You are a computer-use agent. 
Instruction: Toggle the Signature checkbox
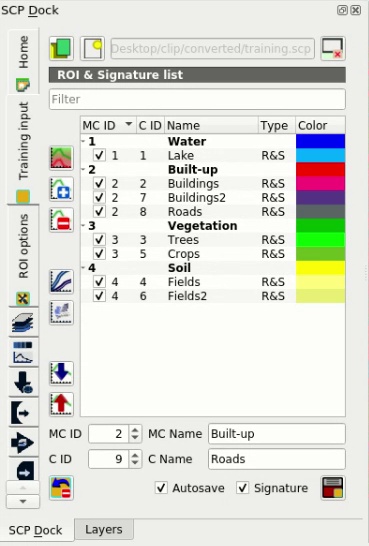[x=243, y=488]
